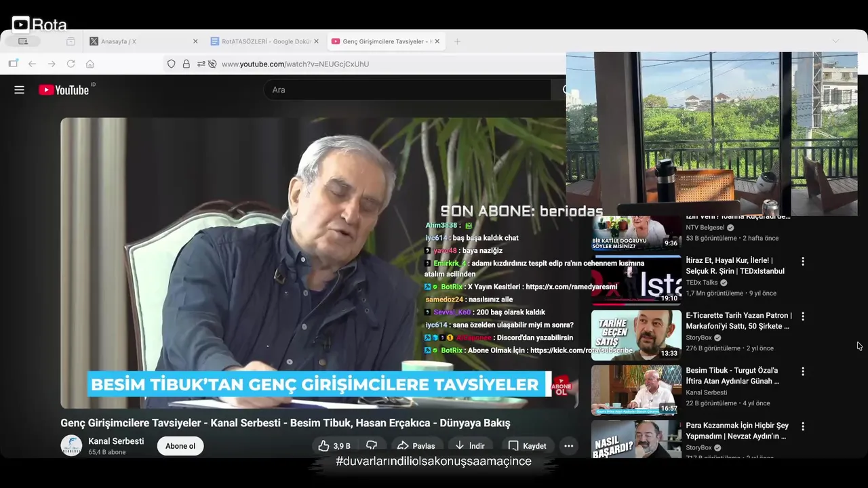Go forward in the browser
The width and height of the screenshot is (868, 488).
point(52,64)
